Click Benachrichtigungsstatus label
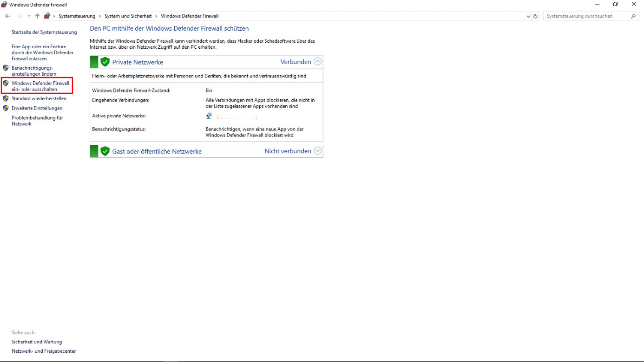The image size is (644, 362). [119, 129]
